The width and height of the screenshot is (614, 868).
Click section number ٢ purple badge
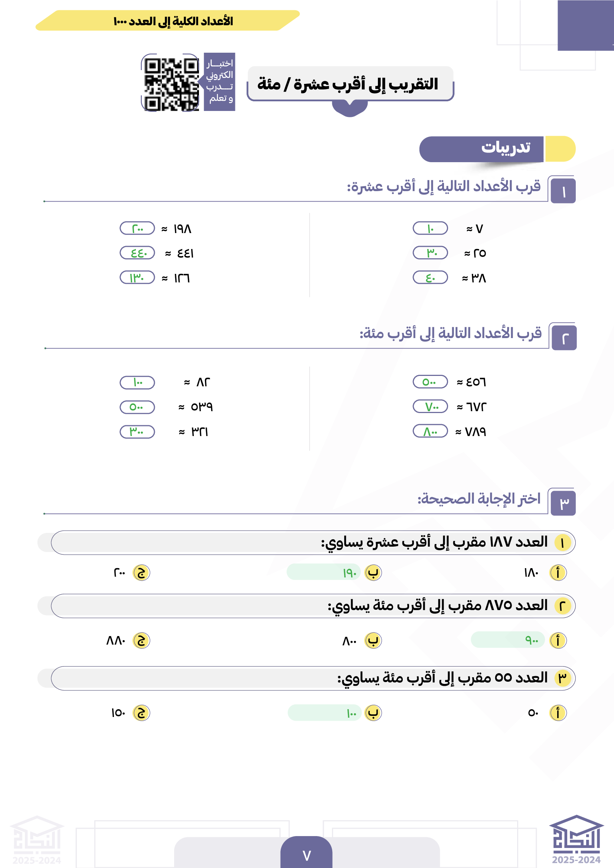coord(564,338)
